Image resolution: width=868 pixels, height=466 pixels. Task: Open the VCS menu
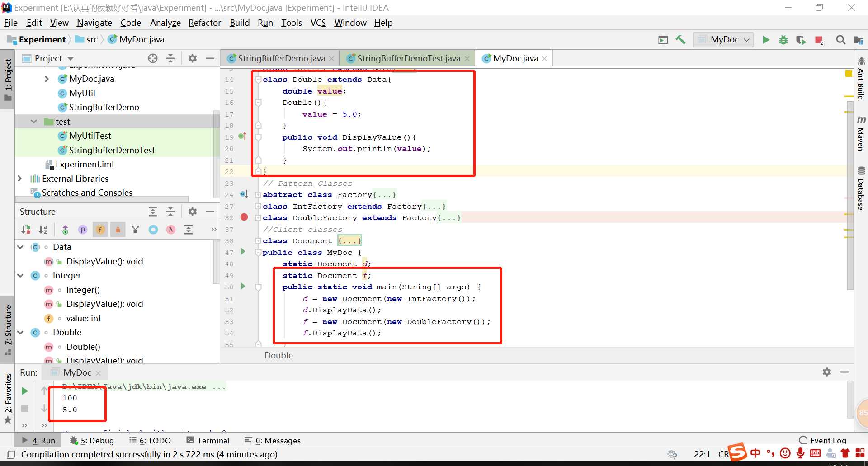(x=318, y=23)
